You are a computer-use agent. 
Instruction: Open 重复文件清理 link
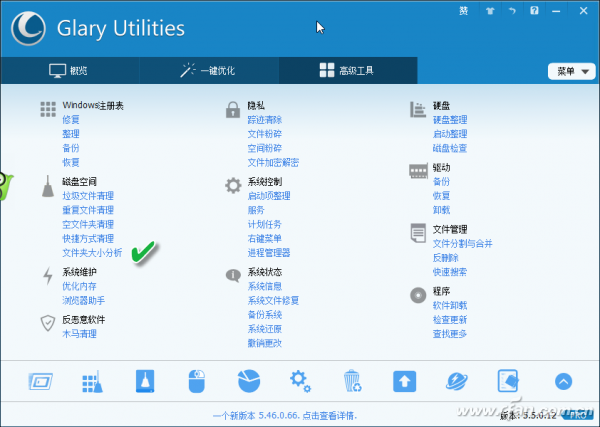point(88,210)
